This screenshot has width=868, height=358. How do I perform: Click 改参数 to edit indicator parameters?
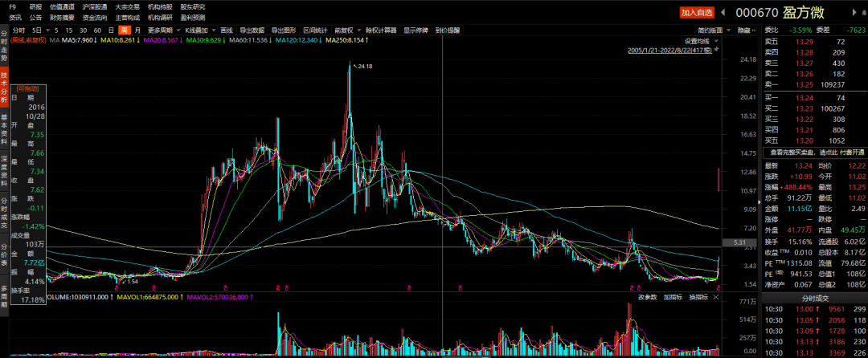coord(648,297)
